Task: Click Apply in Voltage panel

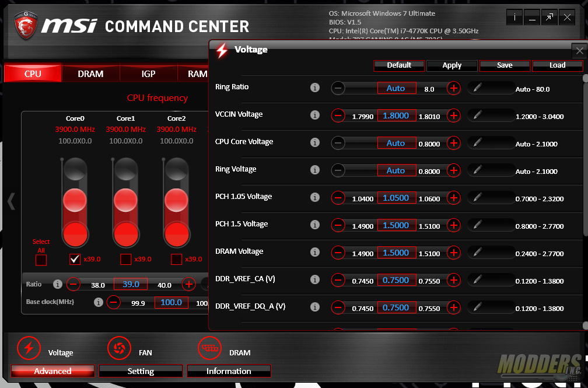Action: point(452,65)
